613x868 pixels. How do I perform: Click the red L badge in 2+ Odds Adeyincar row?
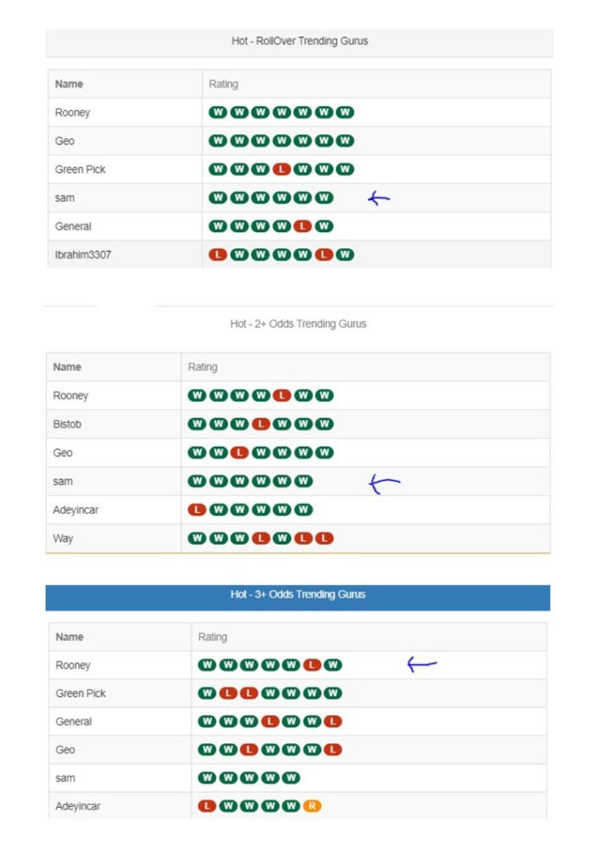(x=198, y=509)
